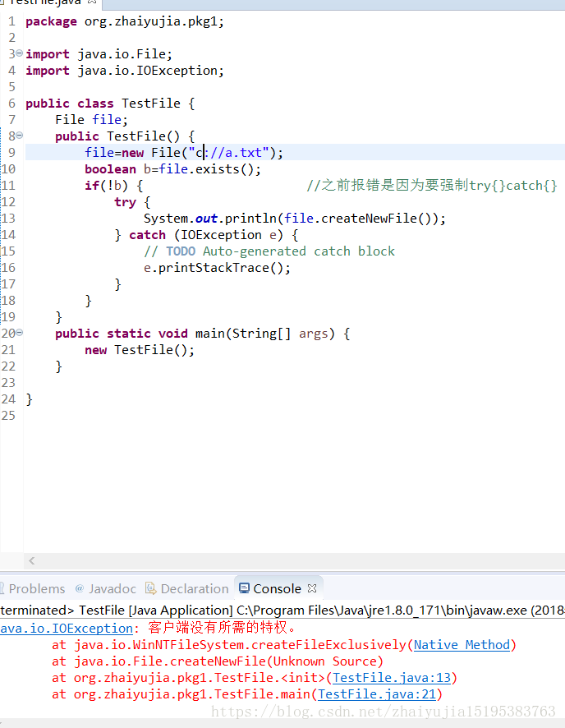Click the Console tab icon

[x=244, y=588]
